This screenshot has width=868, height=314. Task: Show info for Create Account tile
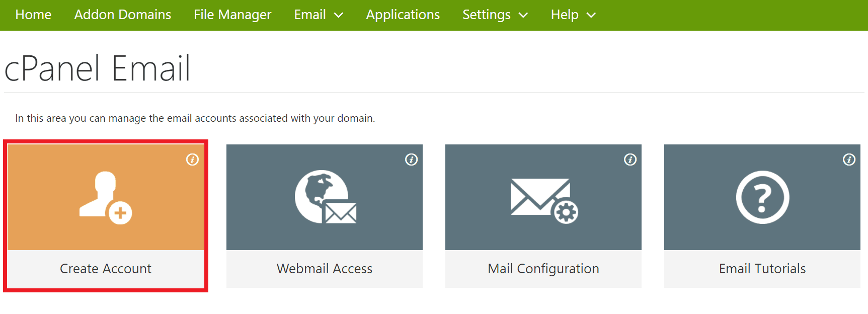pyautogui.click(x=192, y=160)
